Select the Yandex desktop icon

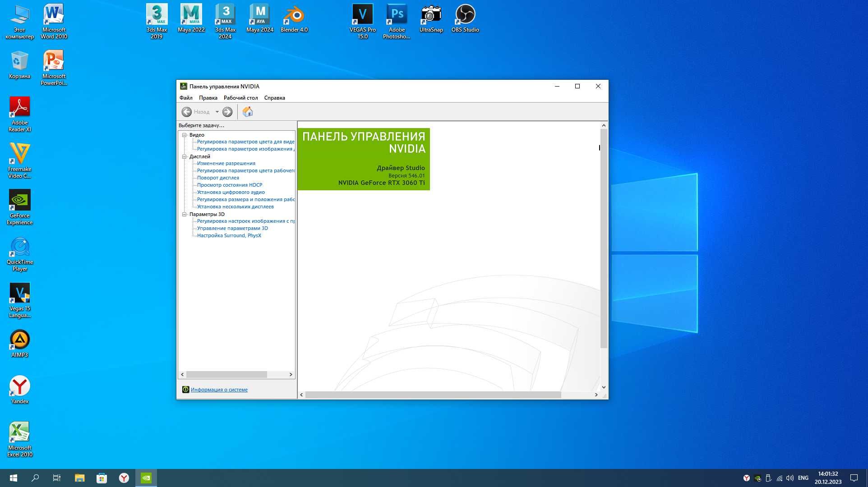19,390
